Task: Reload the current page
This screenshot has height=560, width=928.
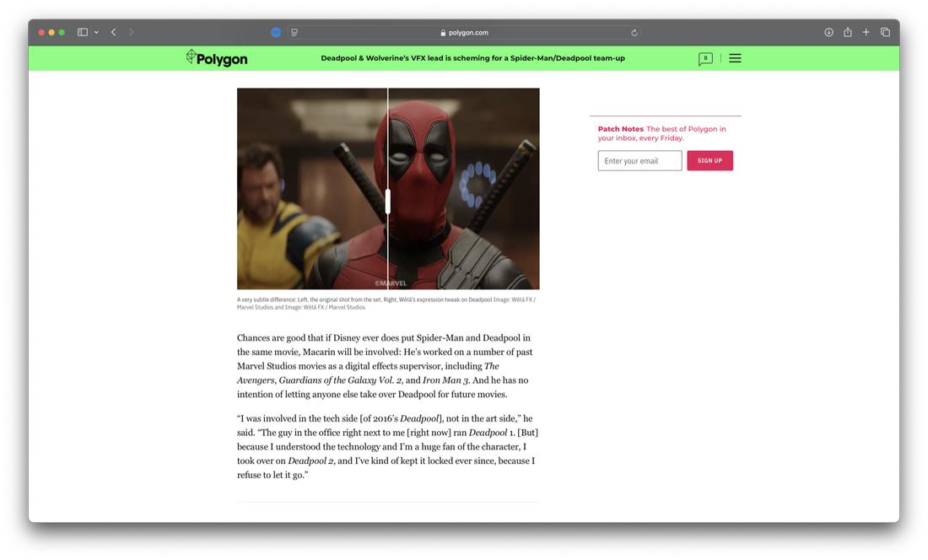Action: [x=634, y=33]
